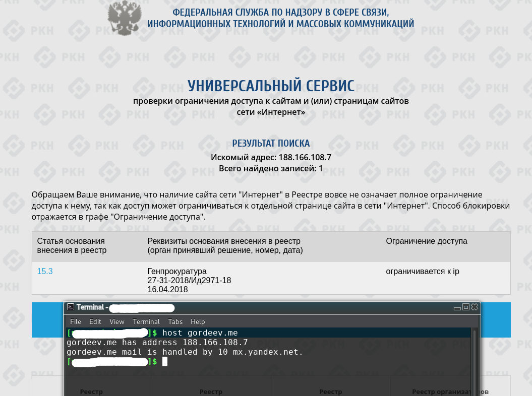Click the 'gordeev.me has address' output line
The image size is (532, 396).
click(x=157, y=343)
